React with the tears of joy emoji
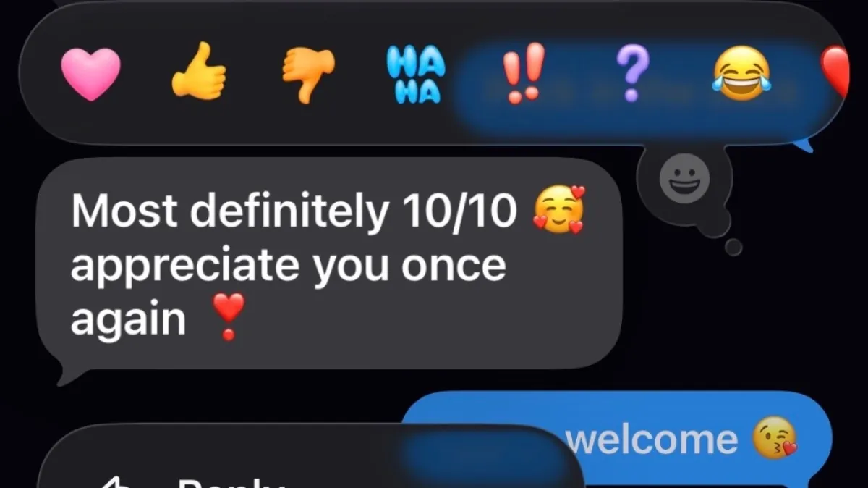This screenshot has height=488, width=868. click(741, 75)
